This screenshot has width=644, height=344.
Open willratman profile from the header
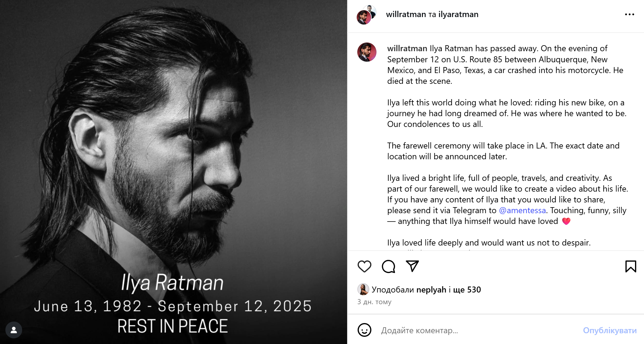406,14
